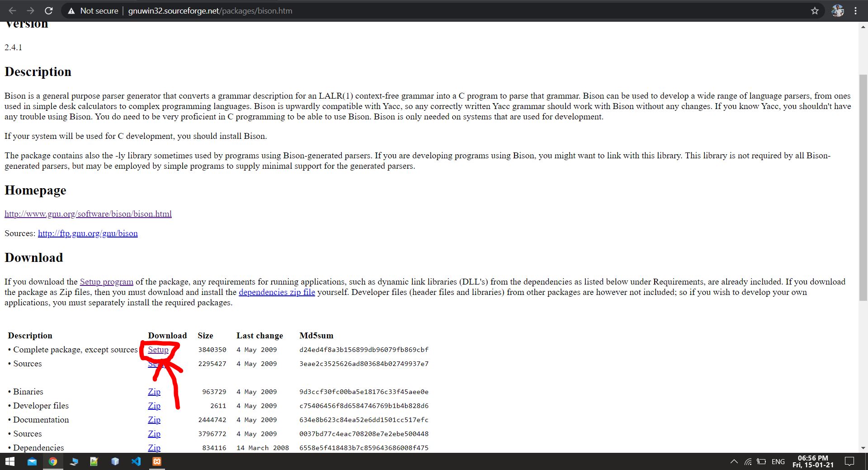
Task: Download the Documentation Zip
Action: pos(154,419)
